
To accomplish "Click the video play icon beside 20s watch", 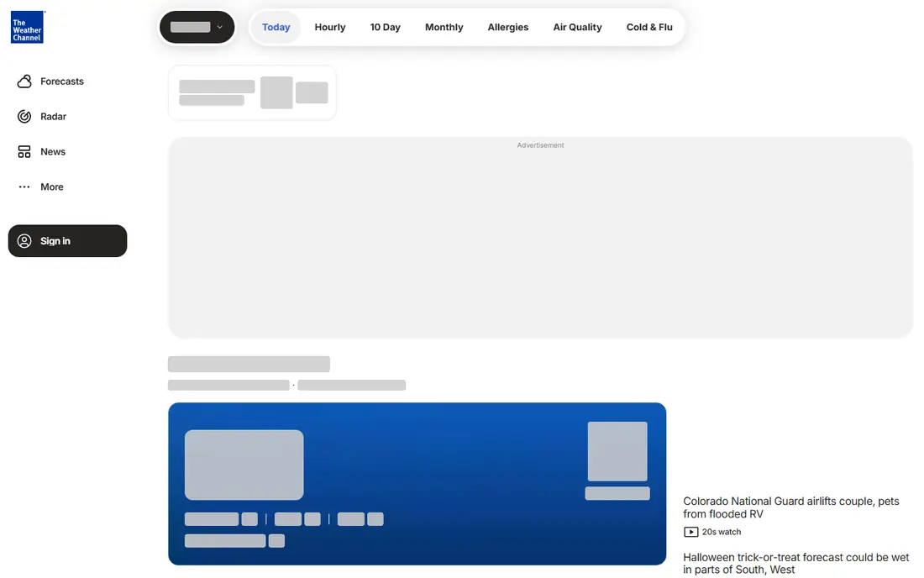I will point(690,532).
